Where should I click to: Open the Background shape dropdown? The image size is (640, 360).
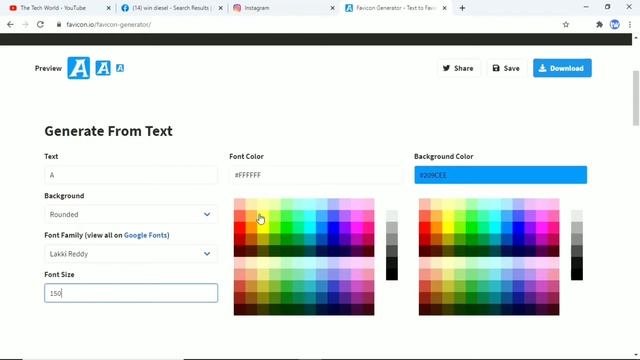(x=131, y=214)
